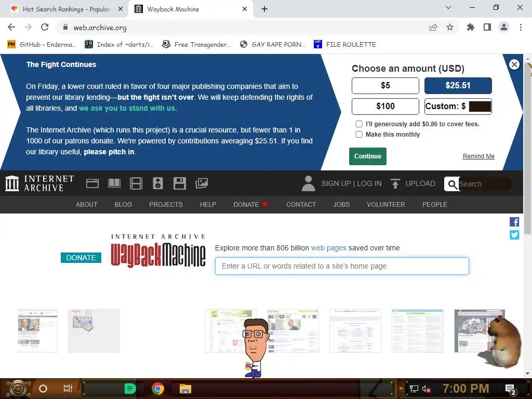532x399 pixels.
Task: Open Index of ~dartz bookmark
Action: pyautogui.click(x=119, y=45)
